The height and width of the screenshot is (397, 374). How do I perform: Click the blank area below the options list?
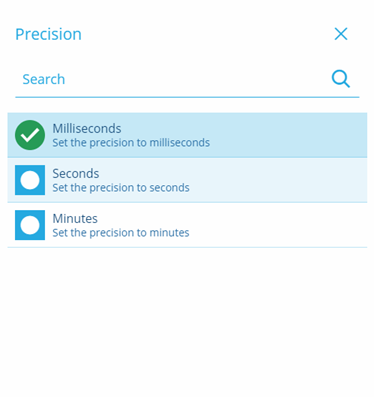187,320
